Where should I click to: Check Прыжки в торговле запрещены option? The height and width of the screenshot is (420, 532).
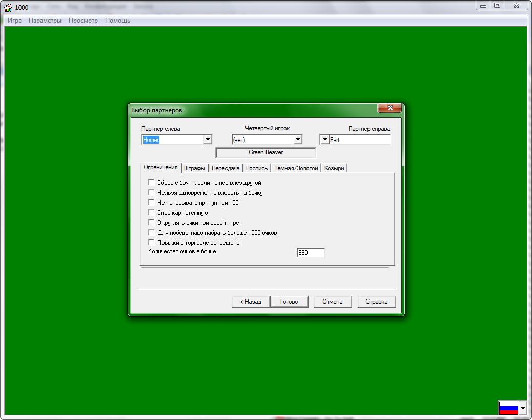[x=151, y=243]
